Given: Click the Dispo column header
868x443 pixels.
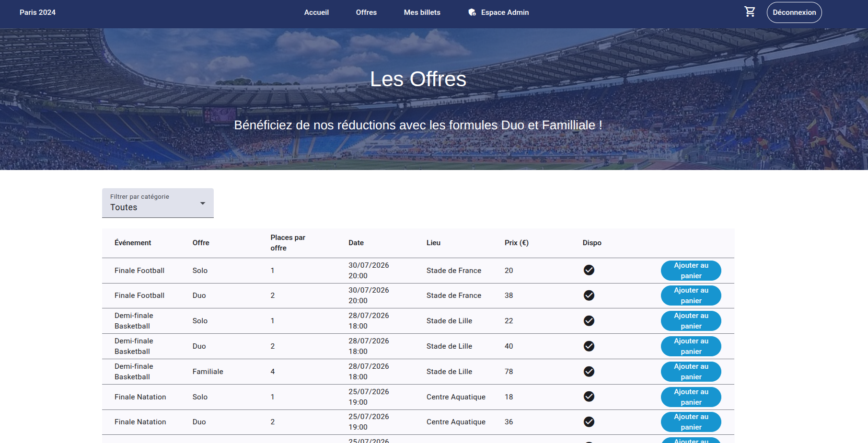Looking at the screenshot, I should pos(592,243).
